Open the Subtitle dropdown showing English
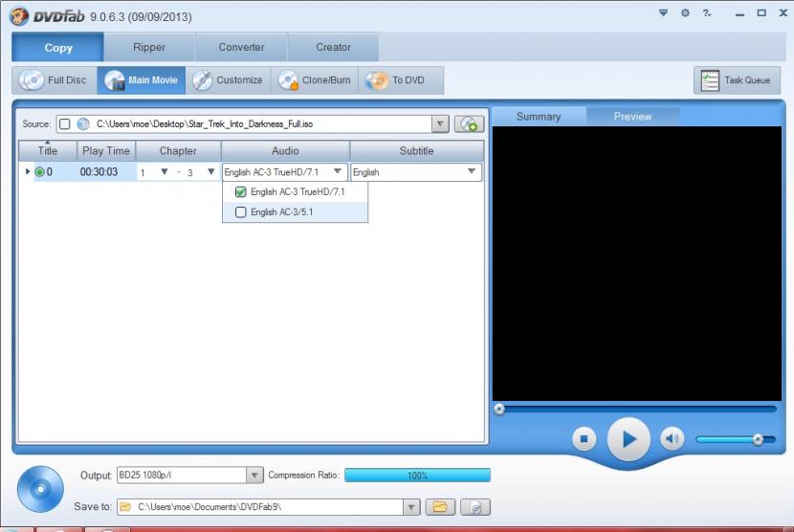The height and width of the screenshot is (532, 794). tap(472, 172)
